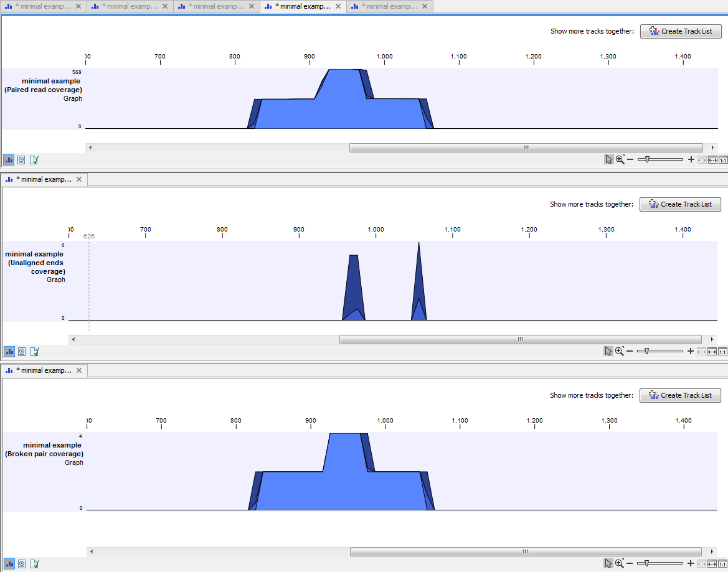Click the right arrow of the bottom horizontal scrollbar
Screen dimensions: 728x572
pyautogui.click(x=712, y=551)
